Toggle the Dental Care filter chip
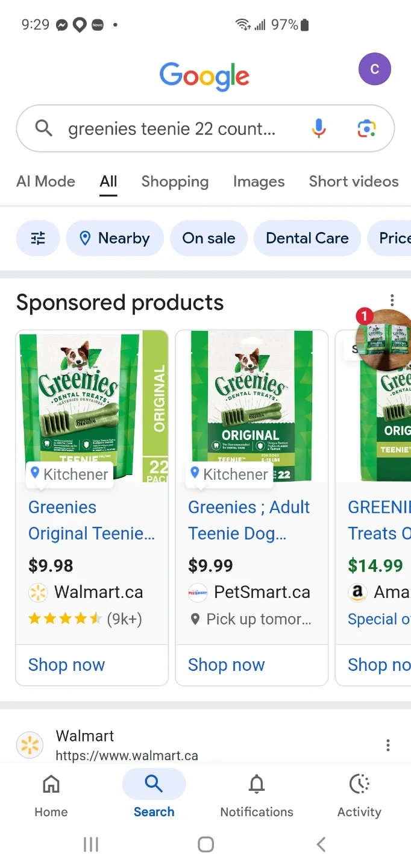The width and height of the screenshot is (411, 868). 307,238
